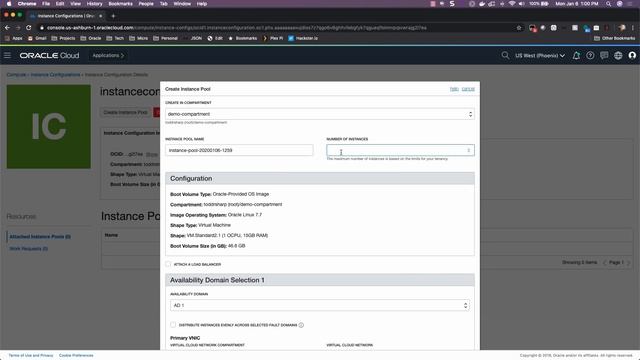
Task: Click the Help link in dialog header
Action: coord(454,89)
